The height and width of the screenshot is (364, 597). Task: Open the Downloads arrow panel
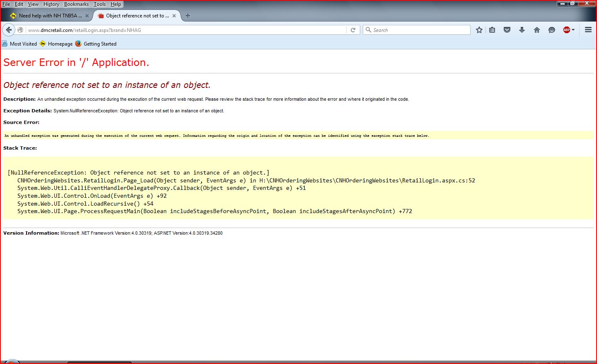[x=522, y=30]
